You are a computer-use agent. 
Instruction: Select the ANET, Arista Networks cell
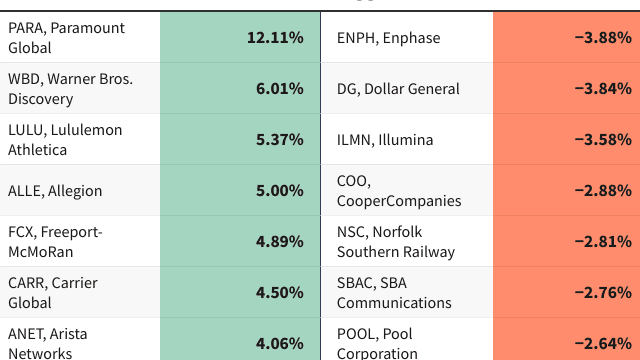(80, 339)
